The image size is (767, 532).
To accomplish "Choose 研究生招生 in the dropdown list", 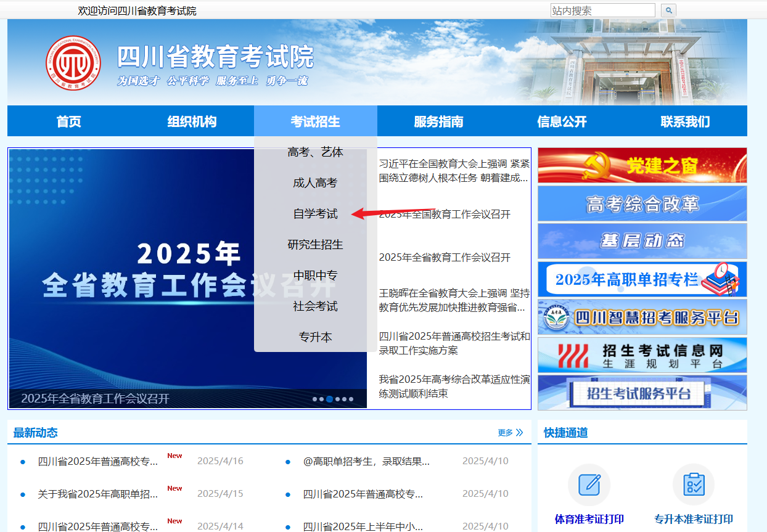I will (315, 245).
